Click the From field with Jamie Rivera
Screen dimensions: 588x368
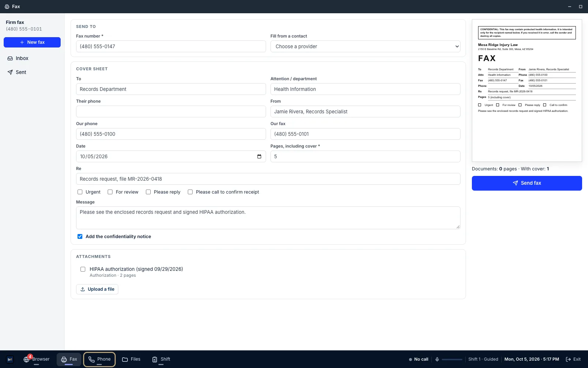pyautogui.click(x=365, y=112)
